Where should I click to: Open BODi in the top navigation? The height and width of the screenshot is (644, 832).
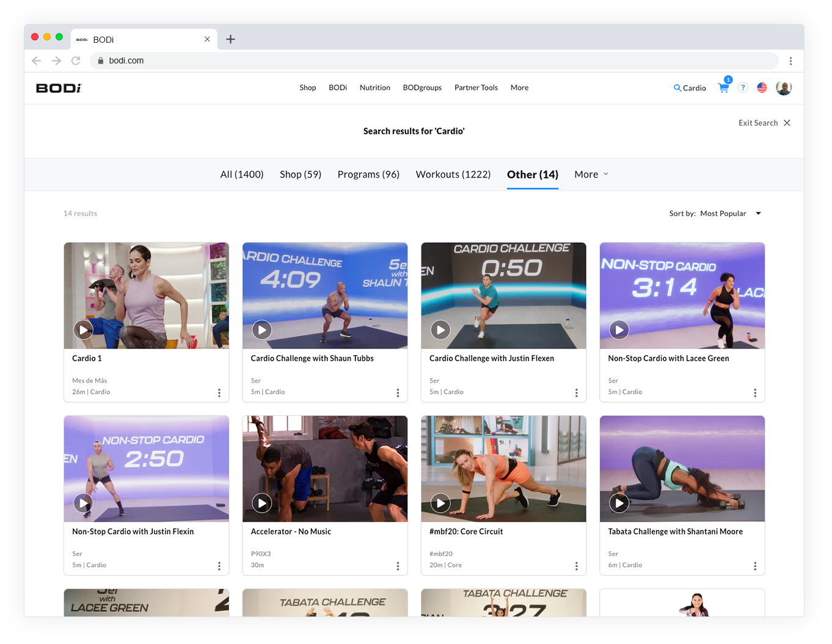(338, 88)
